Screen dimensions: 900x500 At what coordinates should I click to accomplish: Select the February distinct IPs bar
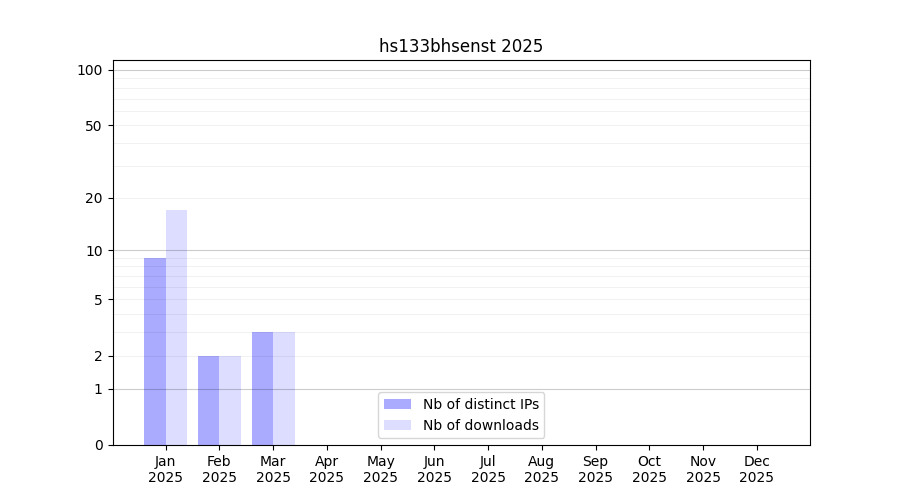tap(208, 400)
